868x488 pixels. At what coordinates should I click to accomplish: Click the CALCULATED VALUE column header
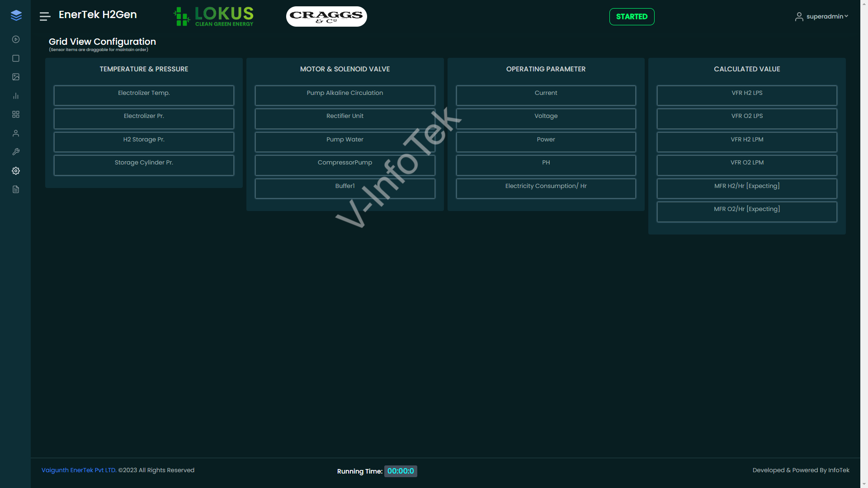pos(747,69)
